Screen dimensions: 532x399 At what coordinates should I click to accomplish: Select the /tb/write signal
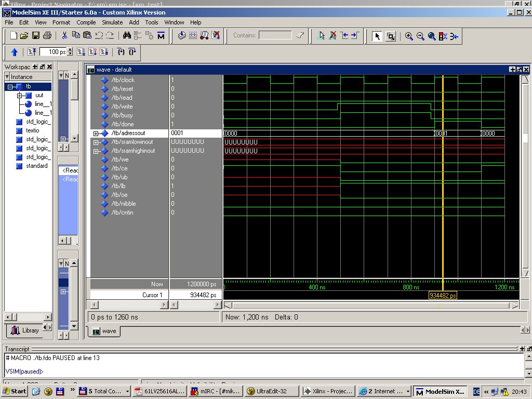click(122, 107)
